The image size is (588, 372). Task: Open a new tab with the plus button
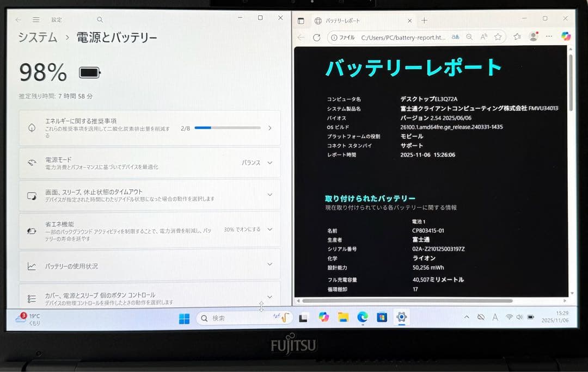point(424,21)
